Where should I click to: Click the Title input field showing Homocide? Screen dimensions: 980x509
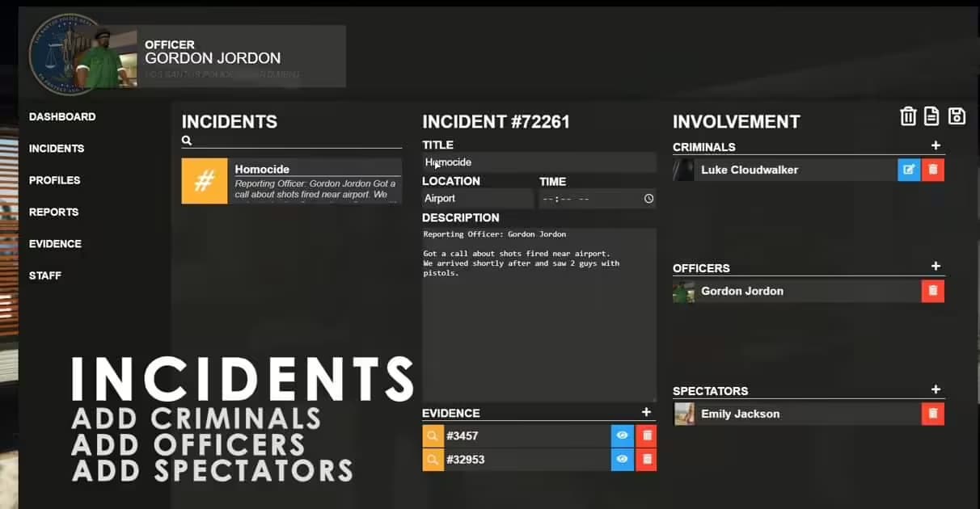pyautogui.click(x=538, y=162)
